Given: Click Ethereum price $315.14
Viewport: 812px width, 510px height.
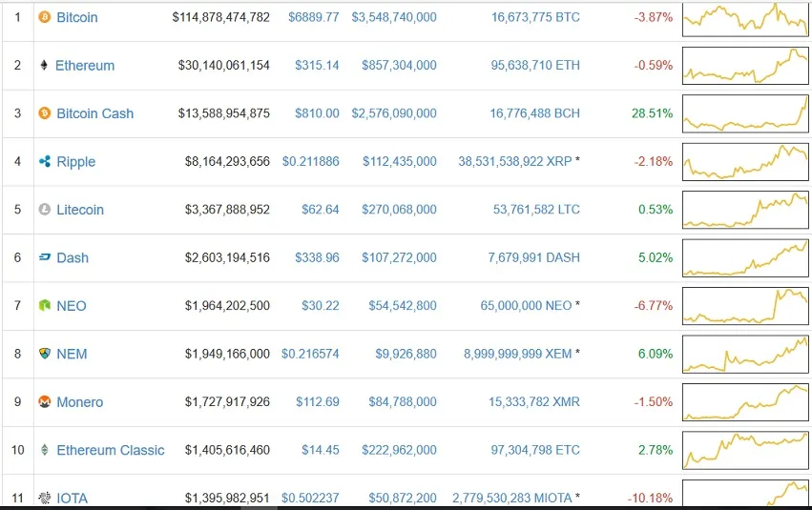Looking at the screenshot, I should (x=317, y=65).
